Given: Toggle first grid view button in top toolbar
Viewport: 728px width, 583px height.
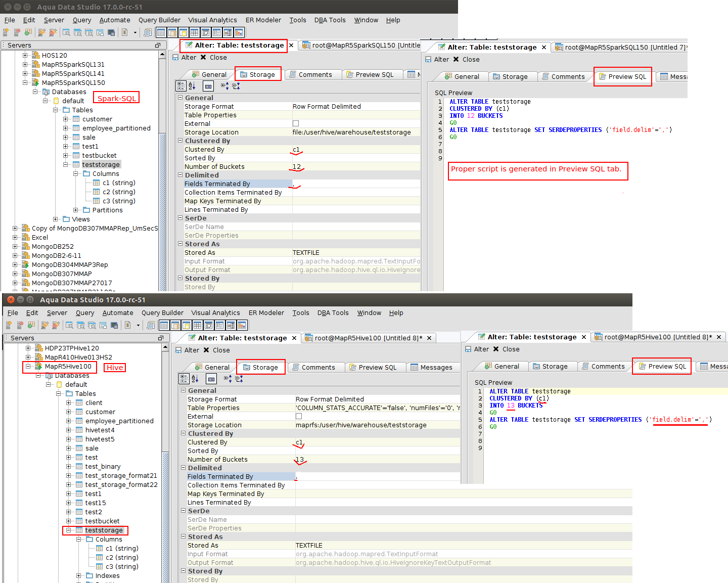Looking at the screenshot, I should coord(161,32).
